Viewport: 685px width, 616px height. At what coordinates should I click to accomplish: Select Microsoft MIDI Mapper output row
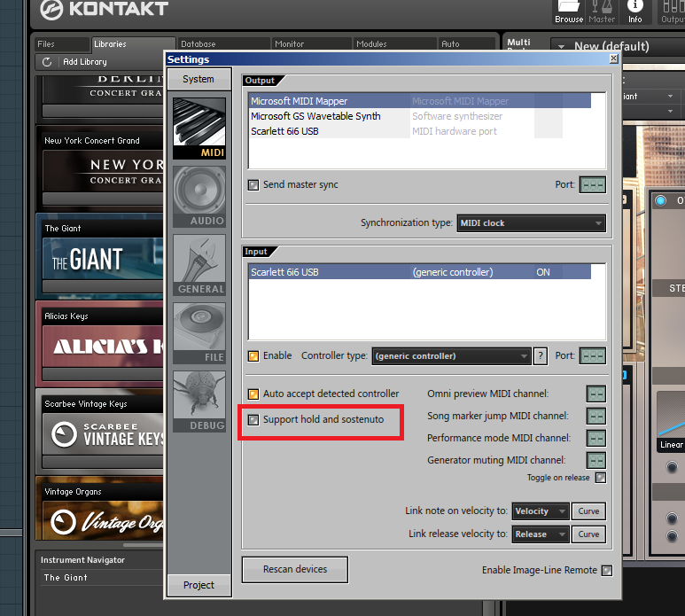[419, 101]
